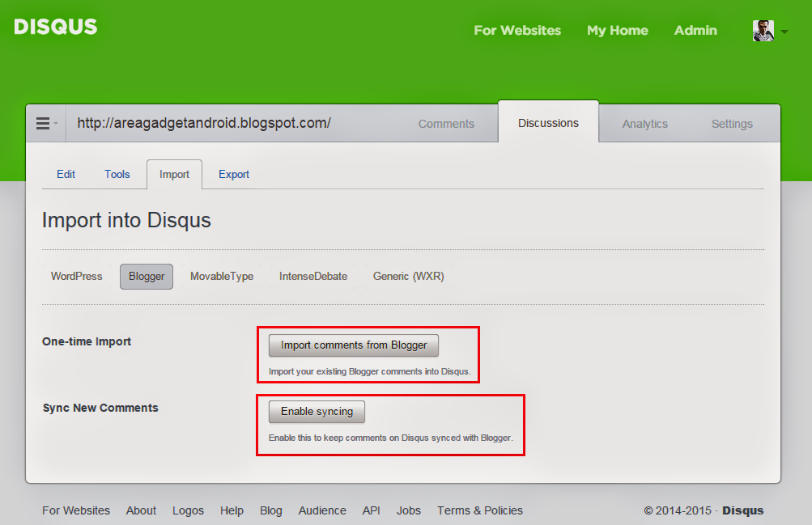Open the Jobs footer link

(x=409, y=510)
